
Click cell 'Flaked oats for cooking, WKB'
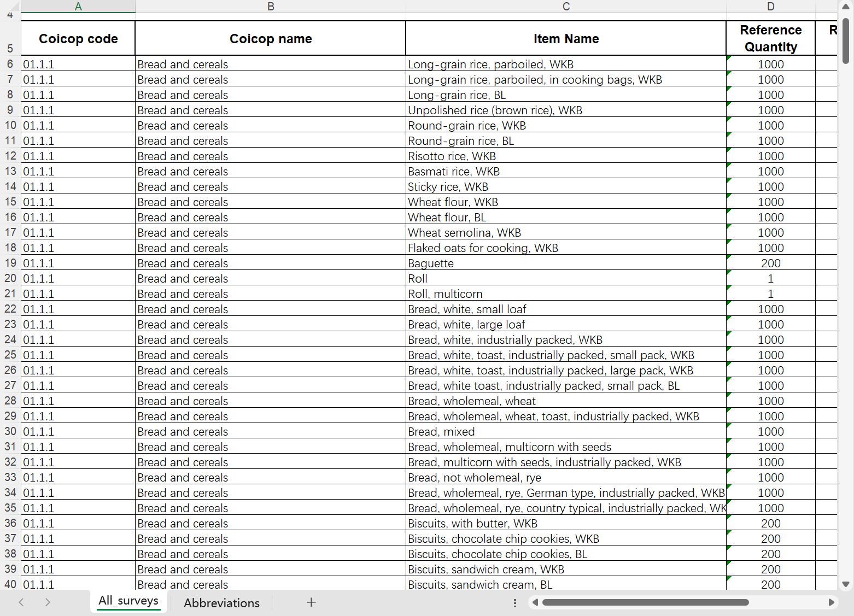pyautogui.click(x=566, y=248)
